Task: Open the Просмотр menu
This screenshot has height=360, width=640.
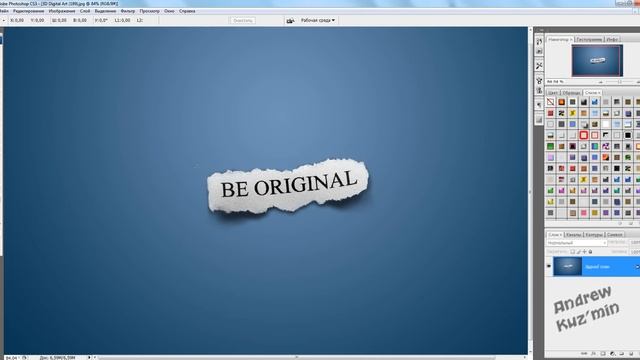Action: coord(149,11)
